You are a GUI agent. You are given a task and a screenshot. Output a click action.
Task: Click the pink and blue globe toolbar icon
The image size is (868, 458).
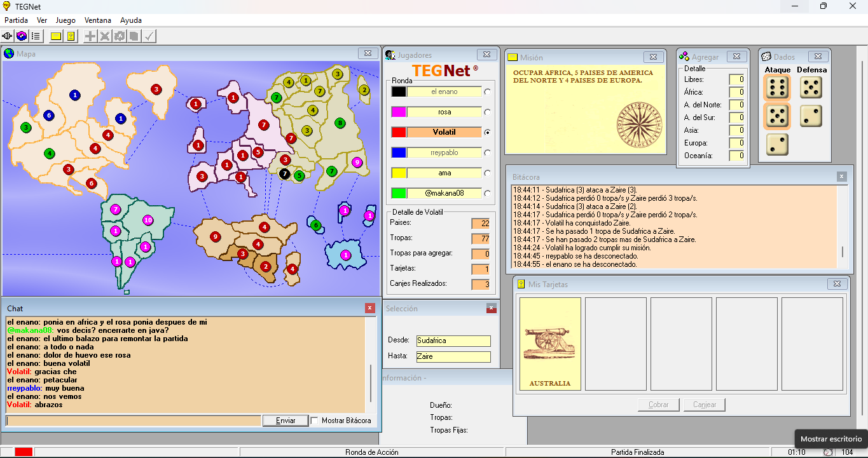[x=22, y=36]
